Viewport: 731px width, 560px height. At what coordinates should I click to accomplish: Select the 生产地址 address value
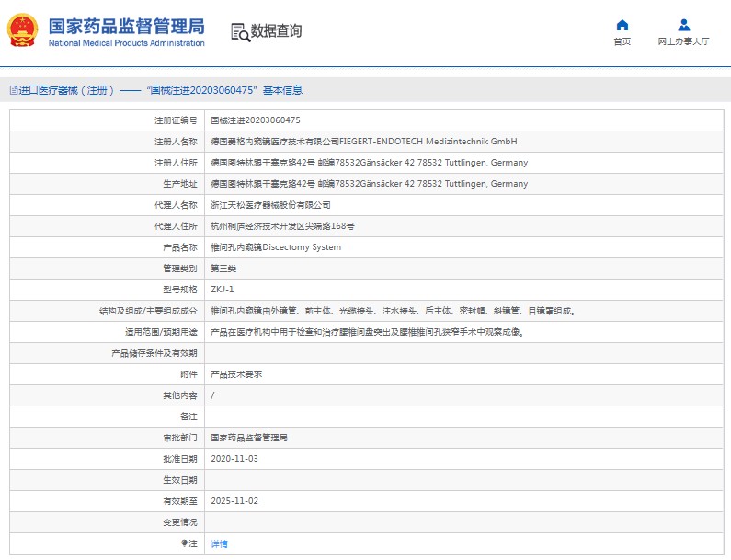[370, 184]
